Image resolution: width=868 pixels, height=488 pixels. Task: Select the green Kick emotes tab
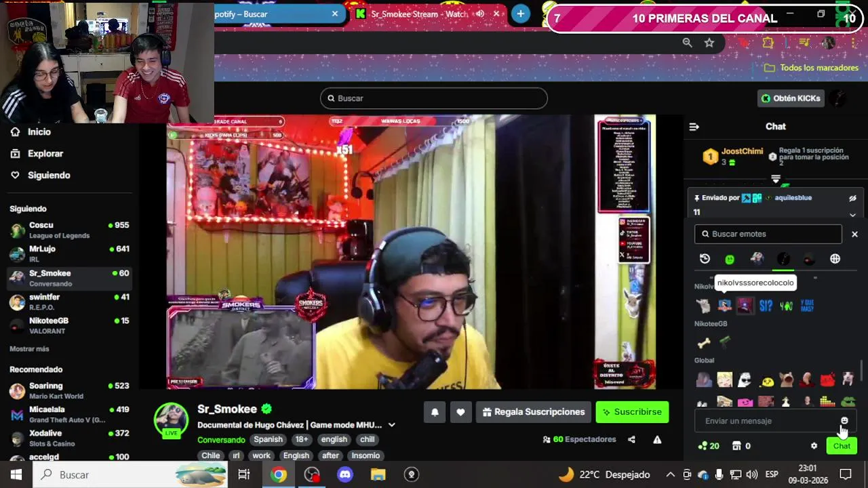pyautogui.click(x=730, y=259)
